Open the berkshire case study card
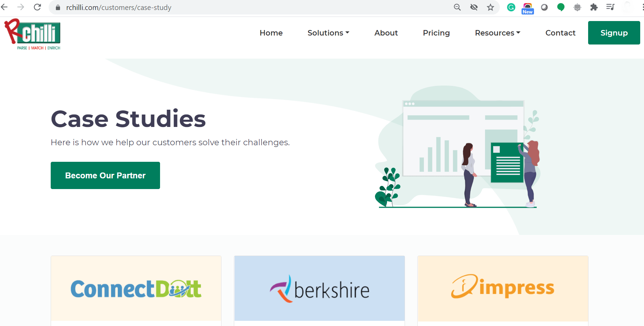 [319, 290]
